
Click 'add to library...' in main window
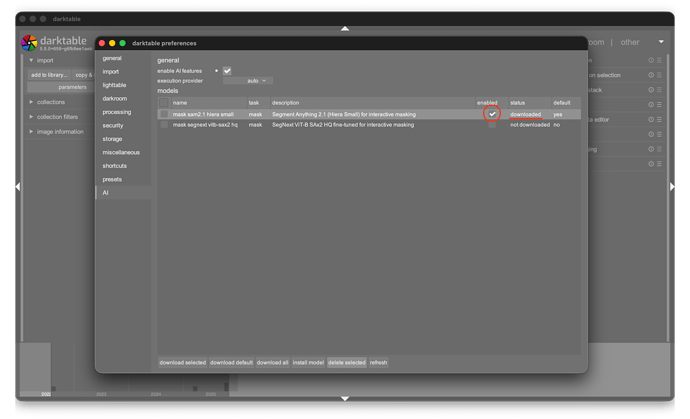49,75
